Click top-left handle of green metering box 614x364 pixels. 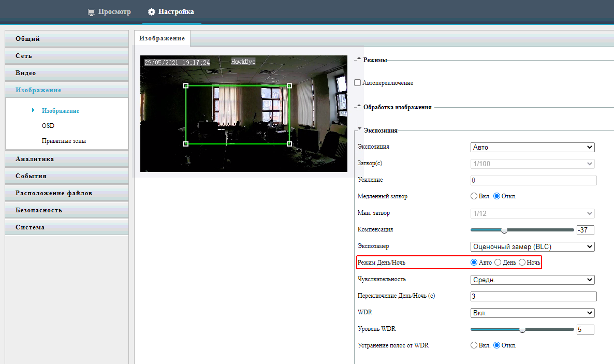click(x=186, y=85)
